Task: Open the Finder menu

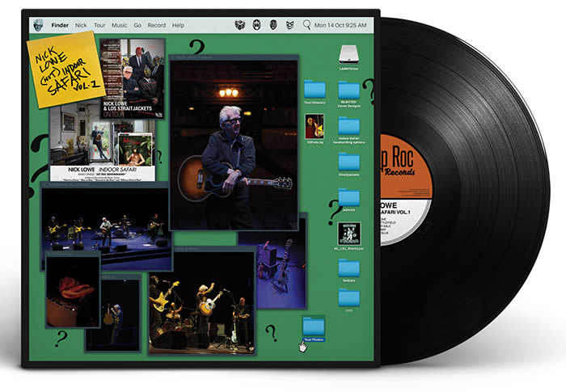Action: click(60, 25)
